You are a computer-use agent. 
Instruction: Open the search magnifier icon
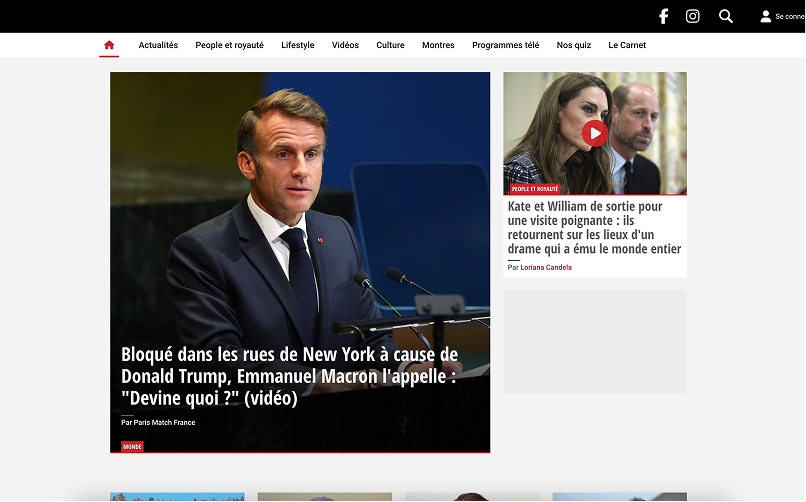(x=725, y=16)
